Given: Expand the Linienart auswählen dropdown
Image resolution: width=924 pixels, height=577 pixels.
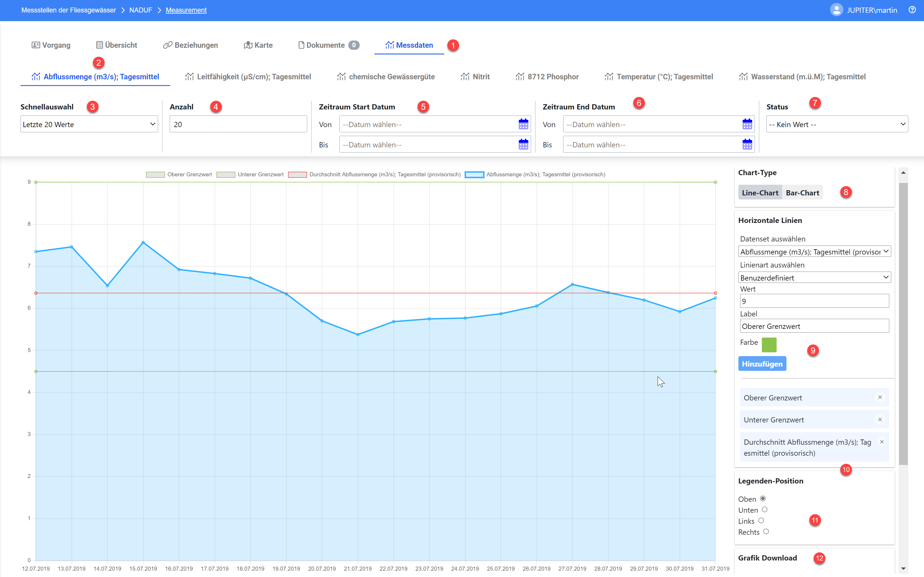Looking at the screenshot, I should (x=815, y=277).
